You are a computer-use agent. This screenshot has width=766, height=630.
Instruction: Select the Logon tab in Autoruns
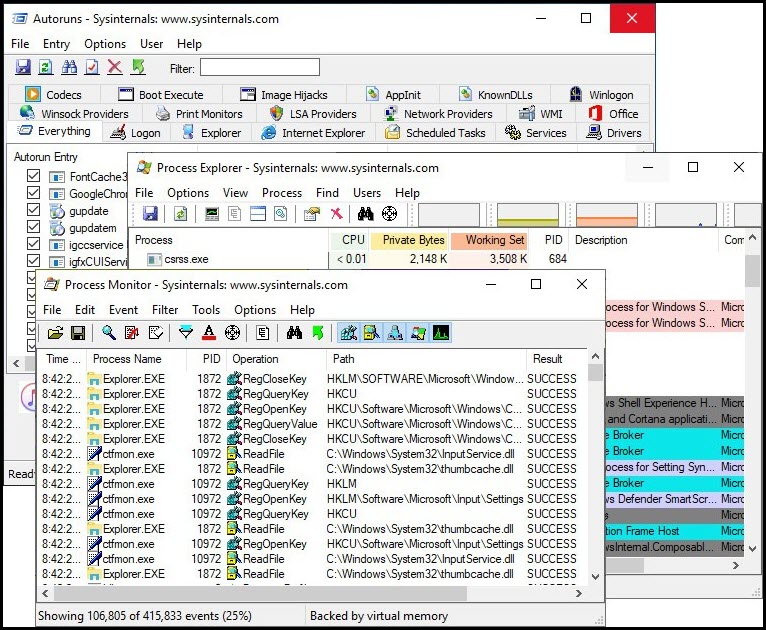pos(136,132)
